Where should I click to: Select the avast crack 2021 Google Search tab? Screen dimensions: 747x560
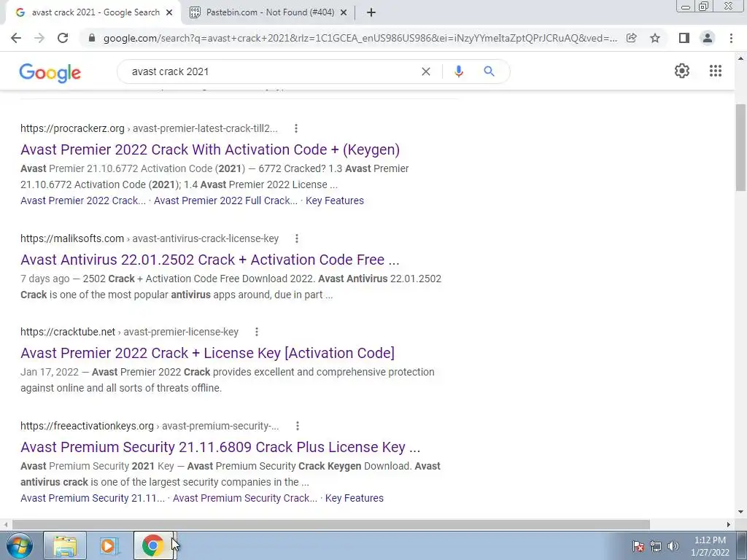[x=93, y=13]
